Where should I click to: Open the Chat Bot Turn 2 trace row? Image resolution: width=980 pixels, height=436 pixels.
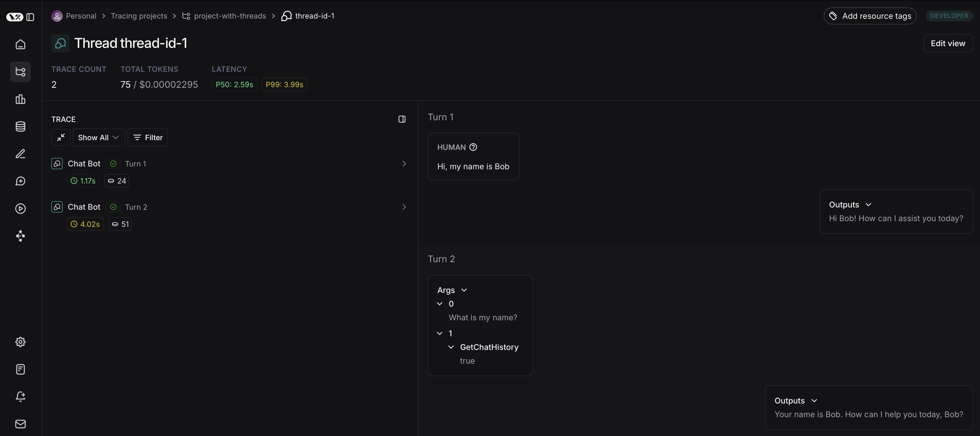[x=228, y=207]
